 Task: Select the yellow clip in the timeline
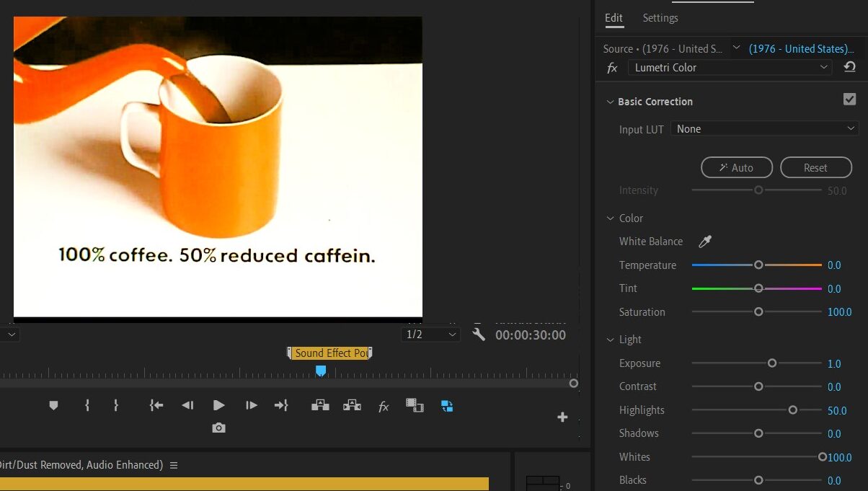pos(244,484)
